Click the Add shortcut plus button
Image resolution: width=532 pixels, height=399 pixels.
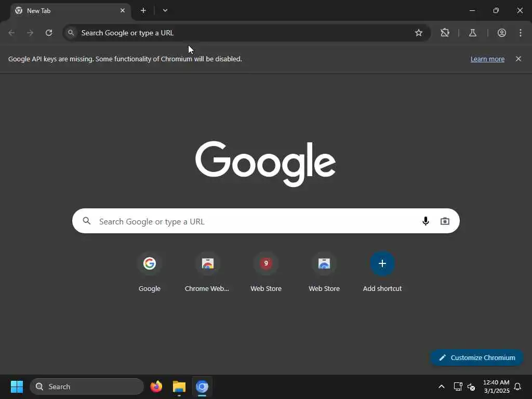point(382,263)
